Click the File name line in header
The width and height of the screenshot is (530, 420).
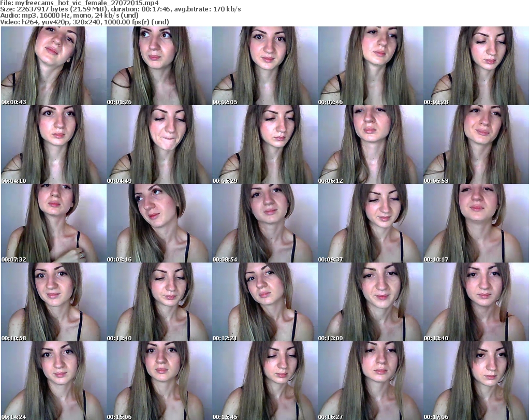tap(79, 3)
